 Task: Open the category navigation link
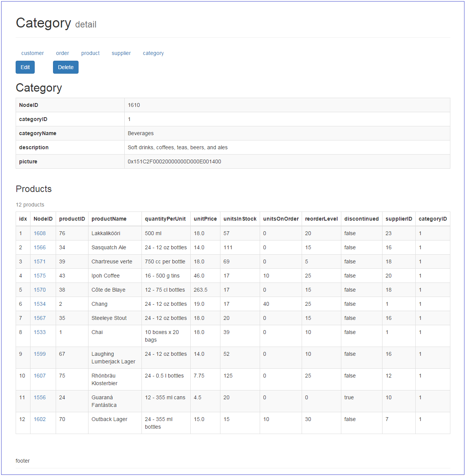pos(153,53)
